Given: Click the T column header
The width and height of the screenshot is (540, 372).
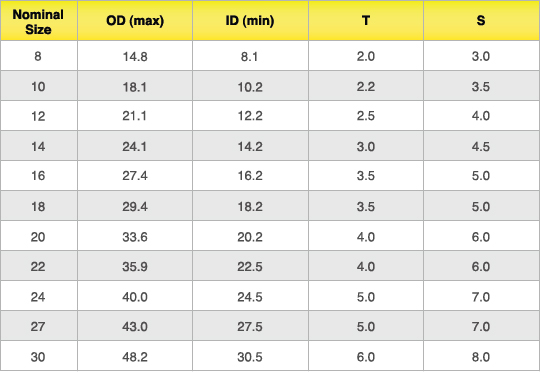Looking at the screenshot, I should pos(366,21).
